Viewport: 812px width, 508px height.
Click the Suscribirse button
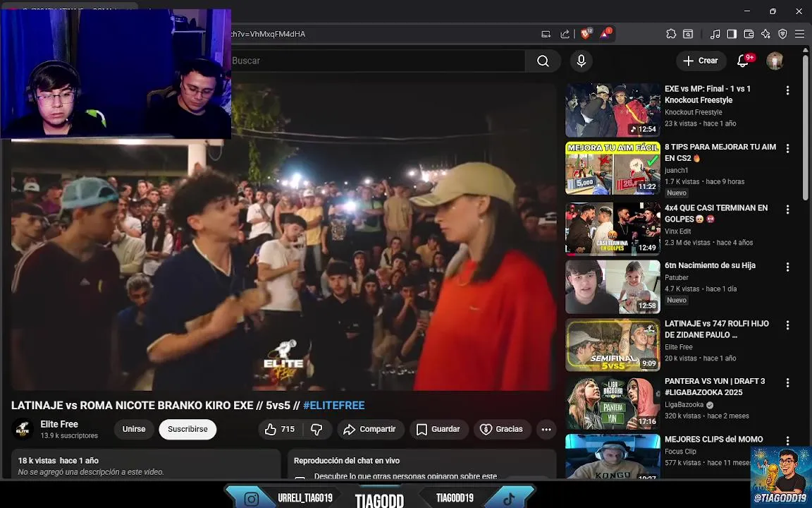187,429
